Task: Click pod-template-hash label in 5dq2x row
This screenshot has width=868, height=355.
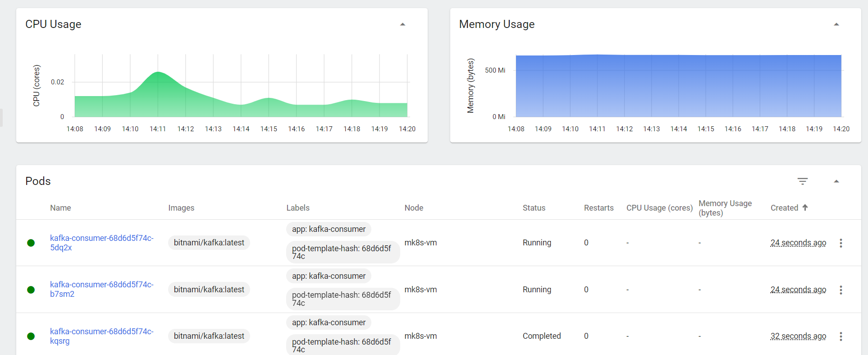Action: point(343,252)
